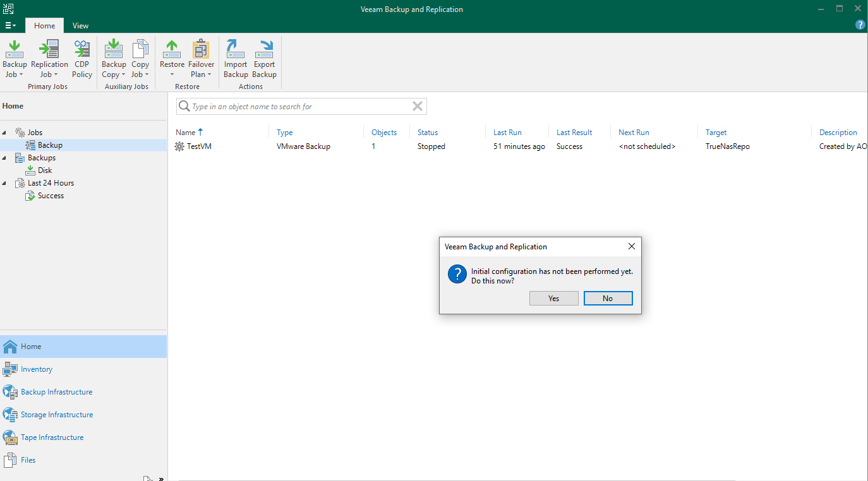Sort by the Next Run column header
Image resolution: width=868 pixels, height=481 pixels.
[x=634, y=133]
